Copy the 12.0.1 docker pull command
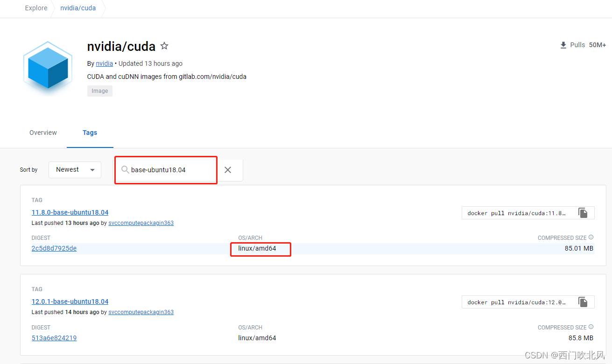 pyautogui.click(x=583, y=302)
